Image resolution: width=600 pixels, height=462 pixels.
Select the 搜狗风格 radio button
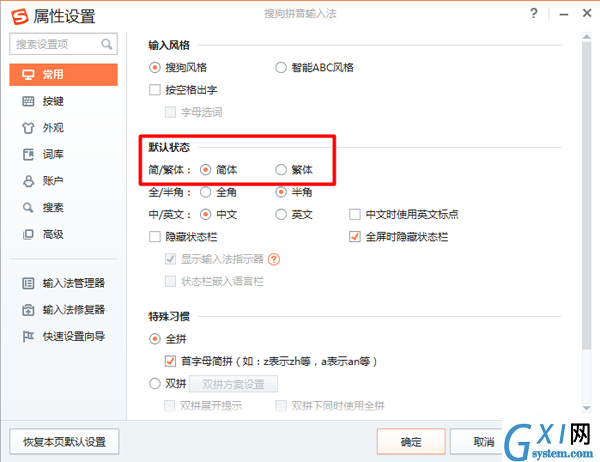click(155, 68)
